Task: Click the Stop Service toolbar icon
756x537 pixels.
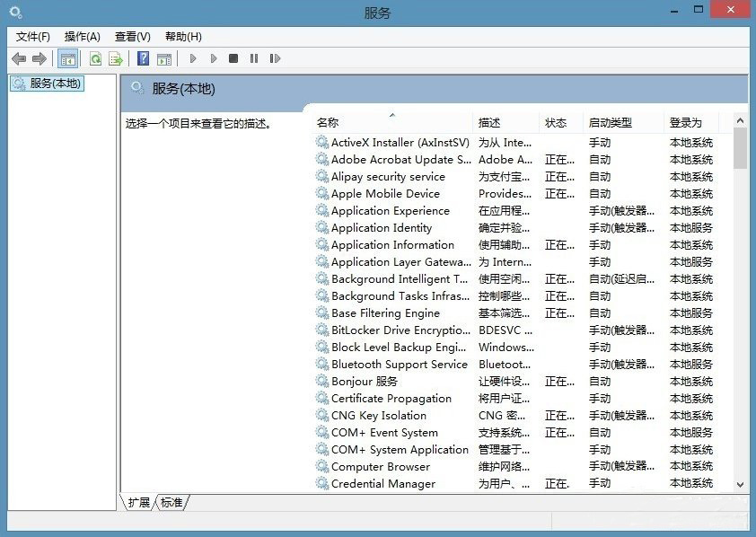Action: coord(233,58)
